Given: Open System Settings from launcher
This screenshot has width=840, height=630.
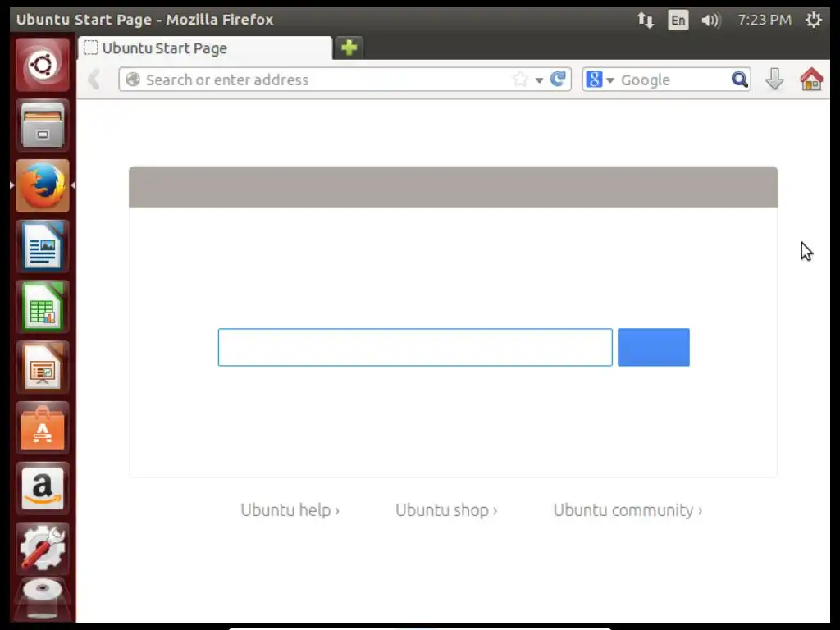Looking at the screenshot, I should point(43,549).
